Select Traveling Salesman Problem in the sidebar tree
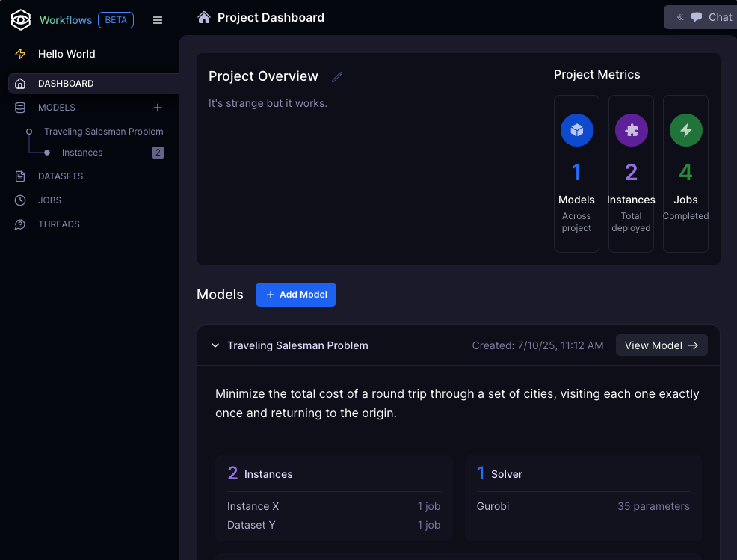Screen dimensions: 737x560 coord(103,132)
